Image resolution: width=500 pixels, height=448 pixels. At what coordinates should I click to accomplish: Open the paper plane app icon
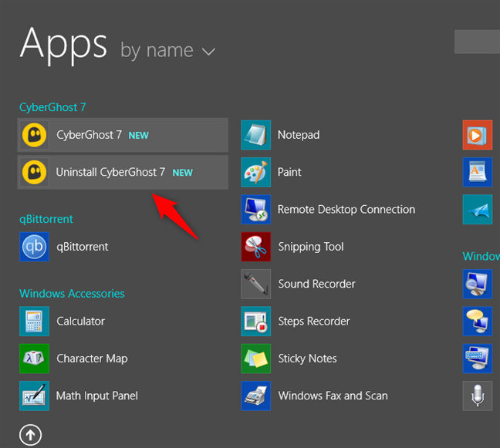point(478,210)
